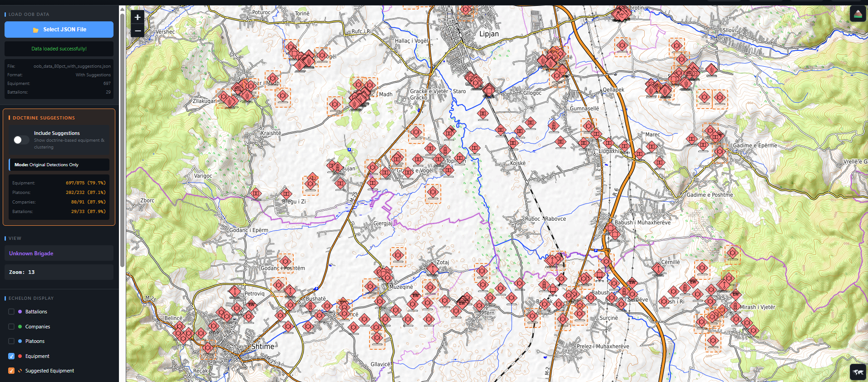Show Platoons via its checkbox
Image resolution: width=868 pixels, height=382 pixels.
coord(11,341)
